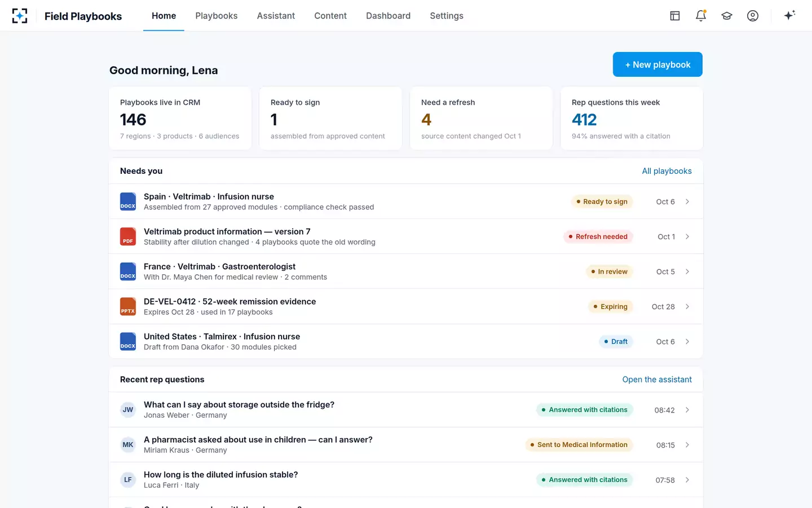Open the notifications bell
812x508 pixels.
click(x=701, y=16)
